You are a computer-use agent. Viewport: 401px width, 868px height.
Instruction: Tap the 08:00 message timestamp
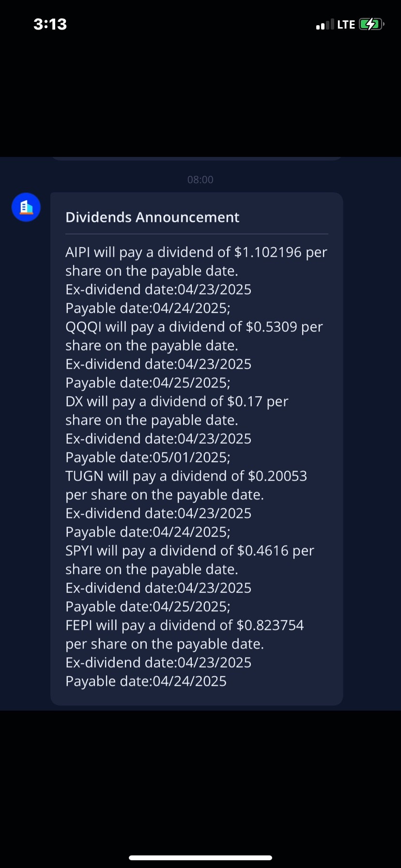(x=200, y=180)
